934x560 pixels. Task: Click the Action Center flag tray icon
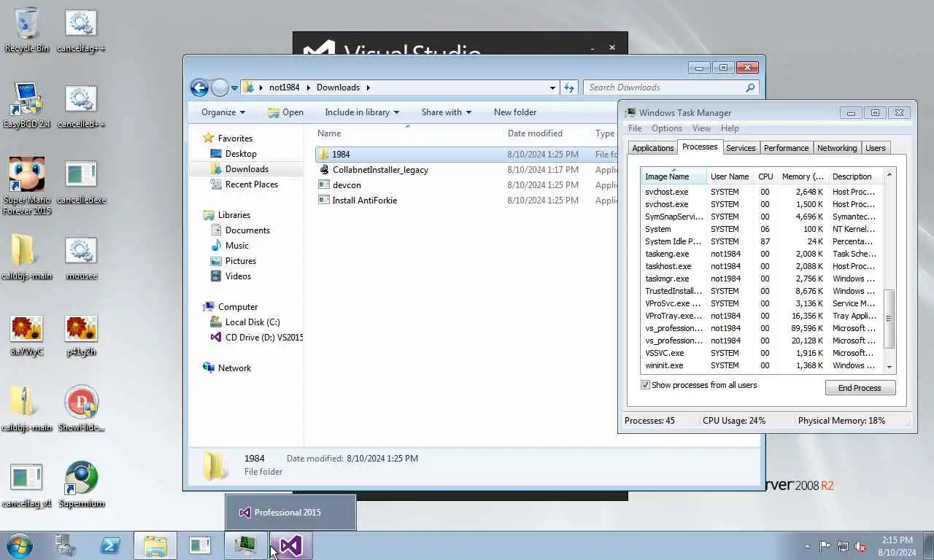coord(825,546)
